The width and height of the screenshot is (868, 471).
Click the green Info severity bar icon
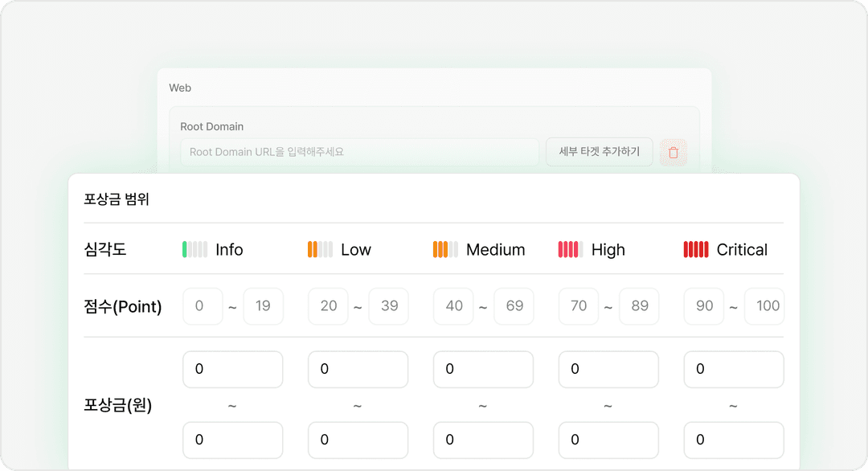pyautogui.click(x=194, y=250)
